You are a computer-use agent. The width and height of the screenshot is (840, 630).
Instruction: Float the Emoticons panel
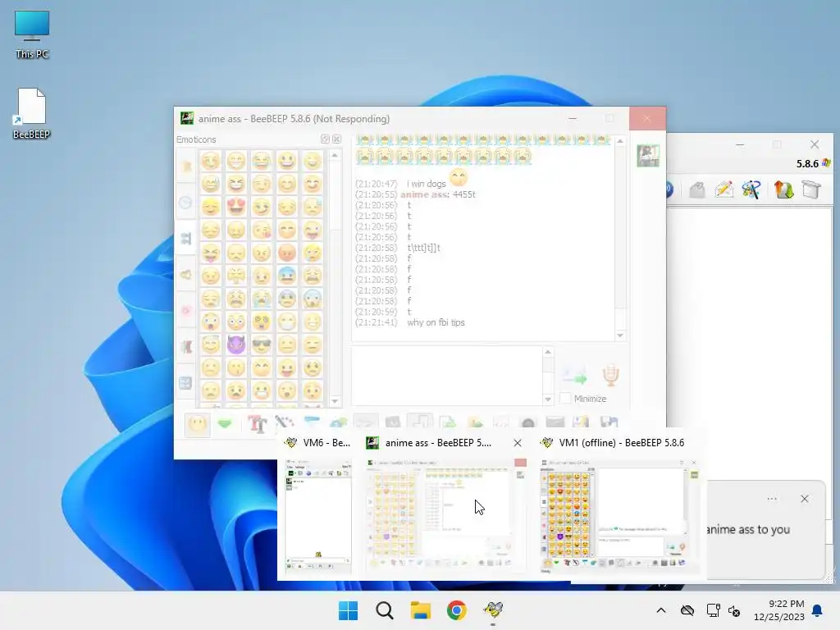tap(325, 139)
